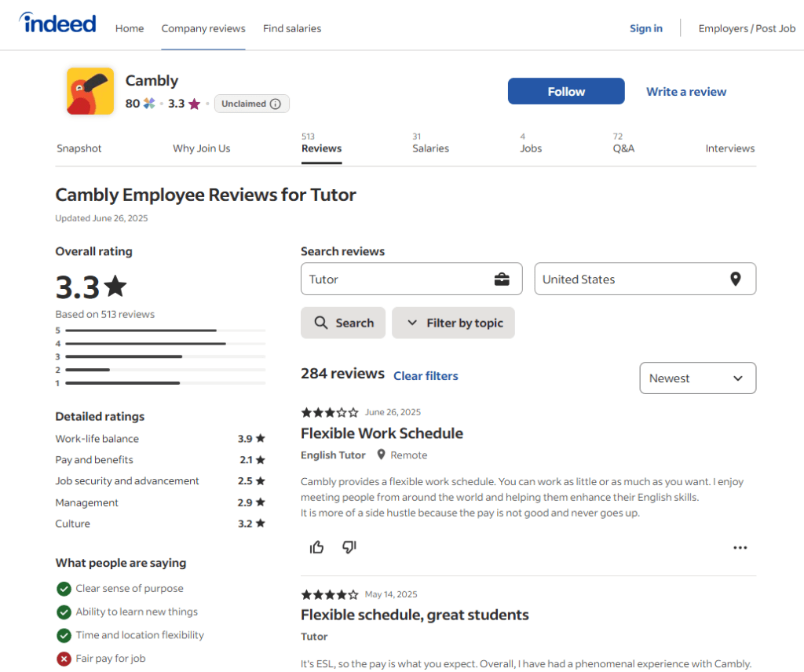Filter reviews by the 1-star rating bar
The image size is (804, 672).
(165, 383)
